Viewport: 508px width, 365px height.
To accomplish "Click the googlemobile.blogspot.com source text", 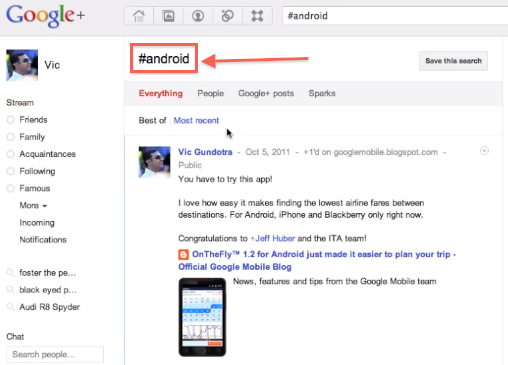I will (x=386, y=152).
